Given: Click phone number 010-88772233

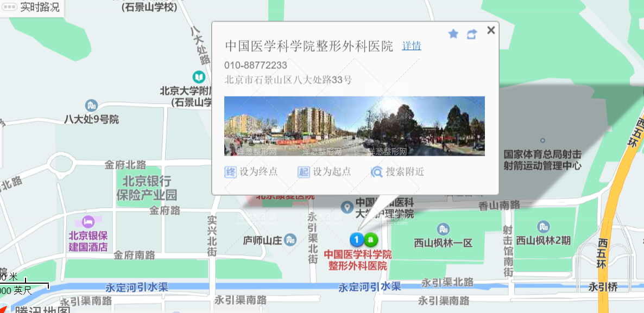Looking at the screenshot, I should coord(256,65).
